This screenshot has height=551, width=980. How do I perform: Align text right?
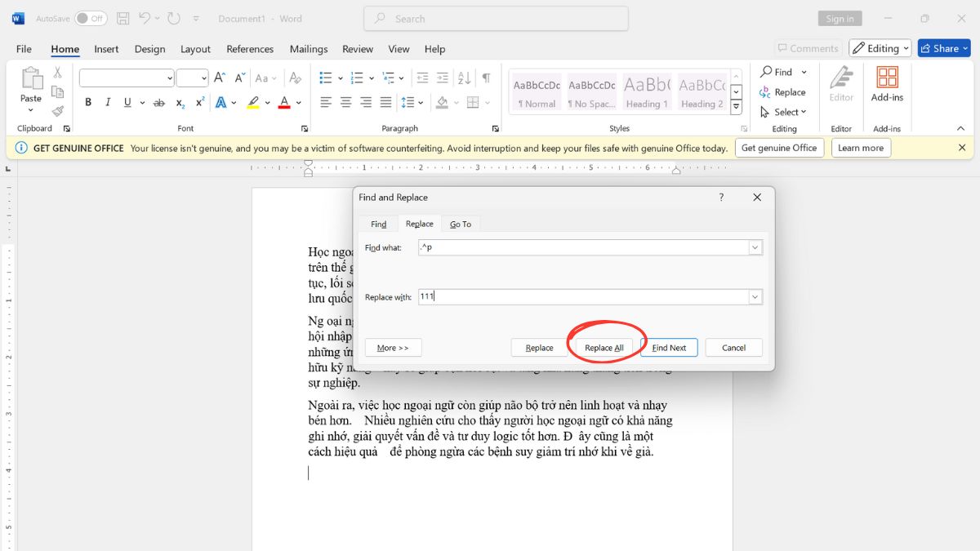[x=366, y=103]
